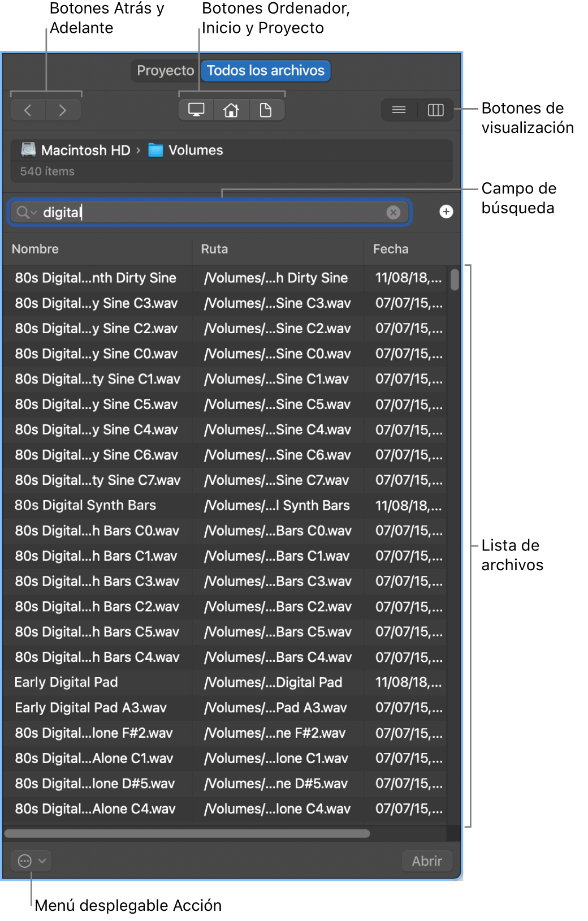Click the horizontal scrollbar of file list
The height and width of the screenshot is (921, 588).
187,833
